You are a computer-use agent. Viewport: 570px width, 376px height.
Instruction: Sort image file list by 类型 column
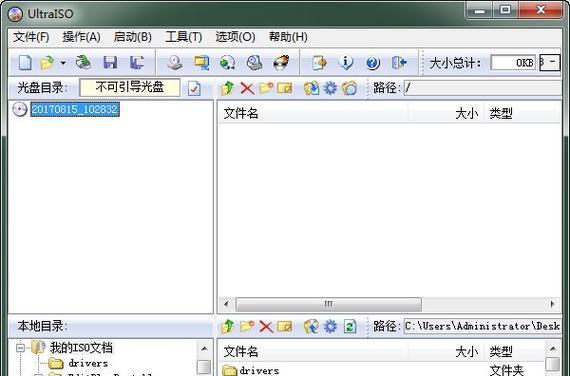coord(522,113)
